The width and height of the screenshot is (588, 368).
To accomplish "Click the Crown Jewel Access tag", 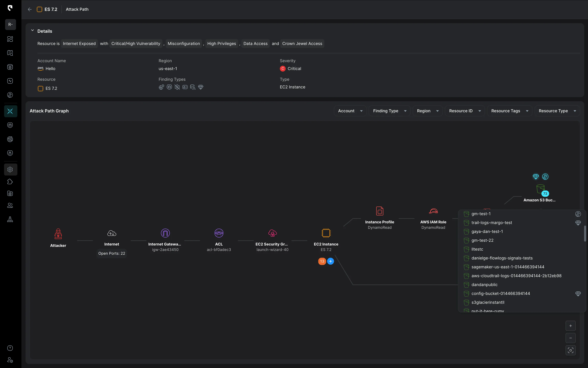I will click(302, 44).
